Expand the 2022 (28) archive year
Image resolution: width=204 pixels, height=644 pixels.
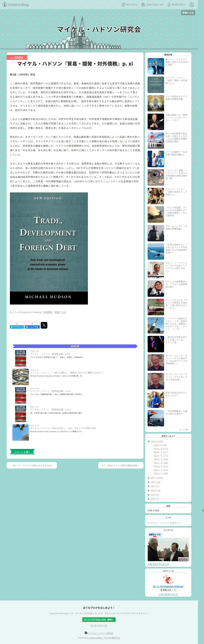pyautogui.click(x=149, y=482)
